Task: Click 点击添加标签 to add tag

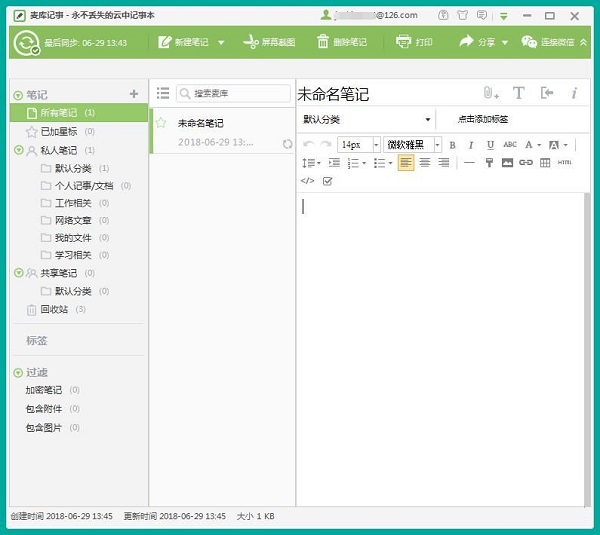Action: click(x=483, y=119)
